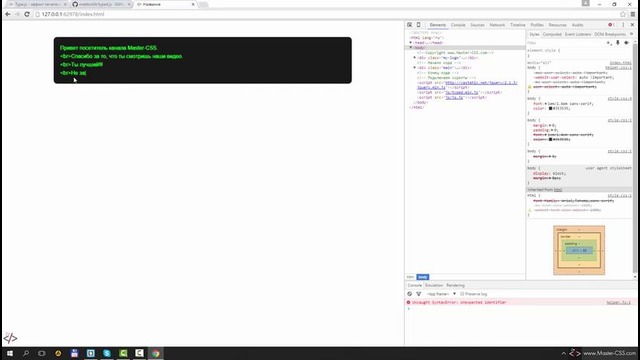Open Task View on the taskbar

pos(42,353)
